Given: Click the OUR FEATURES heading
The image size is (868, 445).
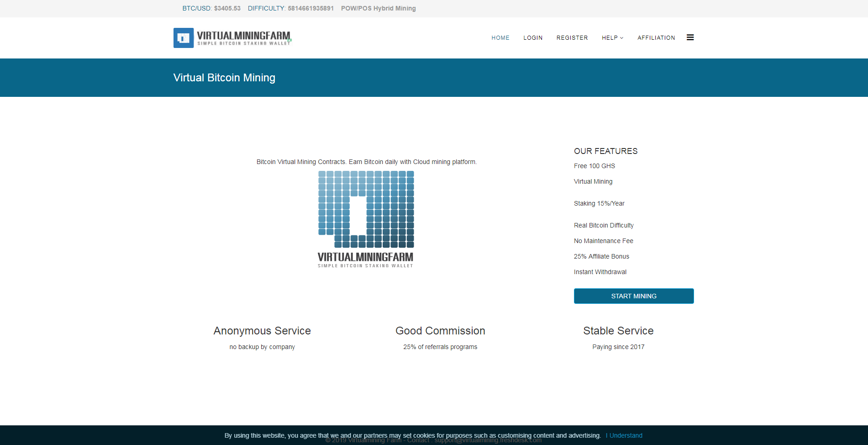Looking at the screenshot, I should [606, 151].
